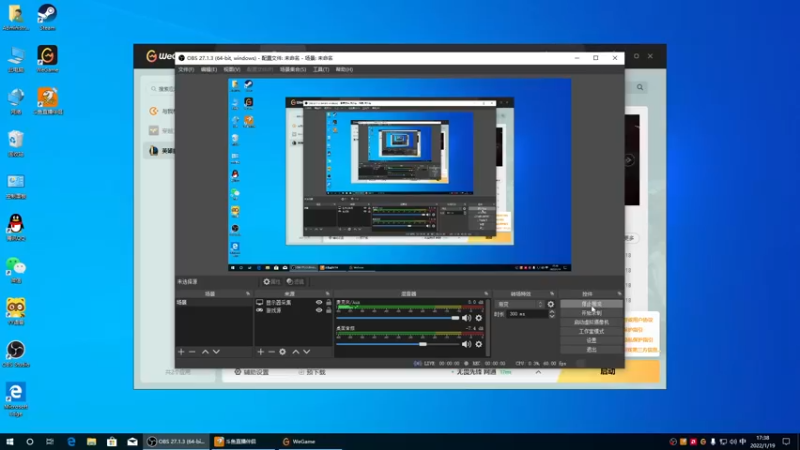Open source properties gear in Sources panel
Image resolution: width=800 pixels, height=450 pixels.
(283, 352)
